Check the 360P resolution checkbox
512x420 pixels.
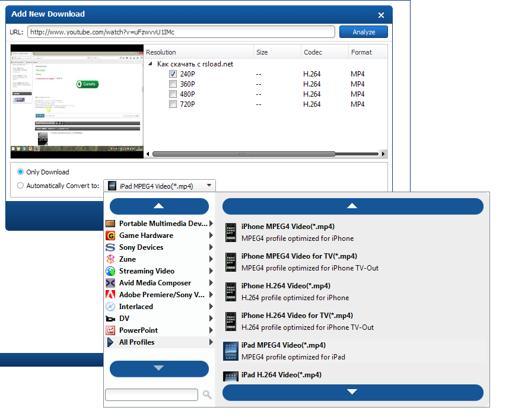[173, 84]
